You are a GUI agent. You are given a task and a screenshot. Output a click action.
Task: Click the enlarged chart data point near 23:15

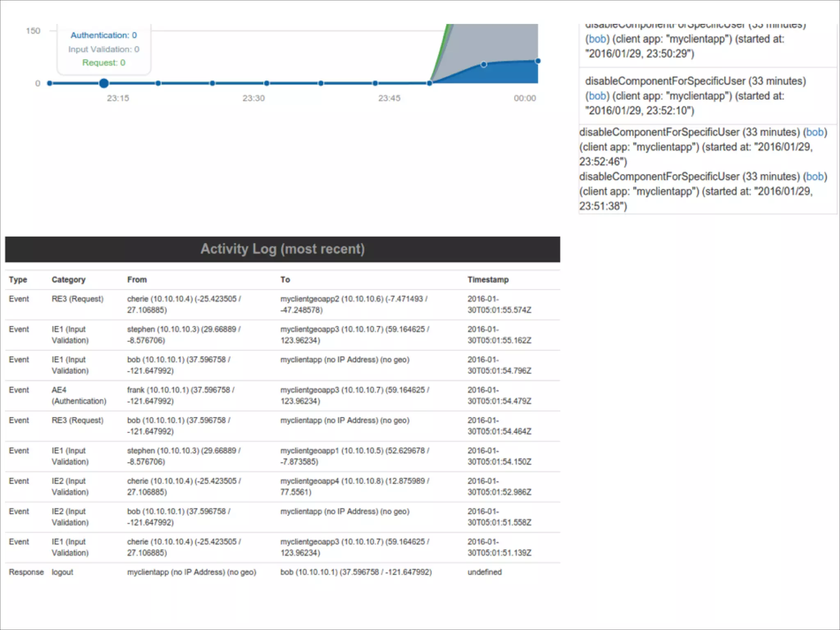[x=104, y=83]
